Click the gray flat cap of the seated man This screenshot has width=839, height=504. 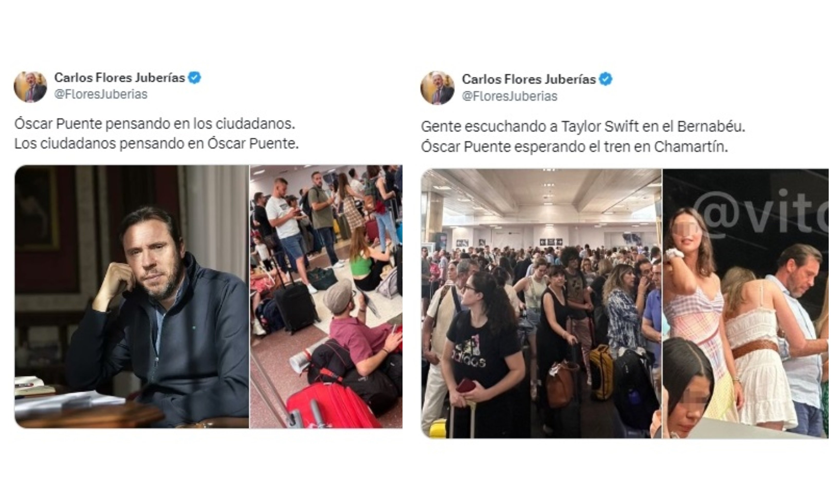point(338,296)
